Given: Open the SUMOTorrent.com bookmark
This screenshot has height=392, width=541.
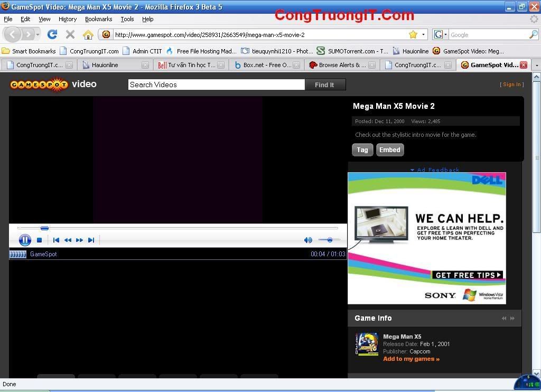Looking at the screenshot, I should pos(352,51).
